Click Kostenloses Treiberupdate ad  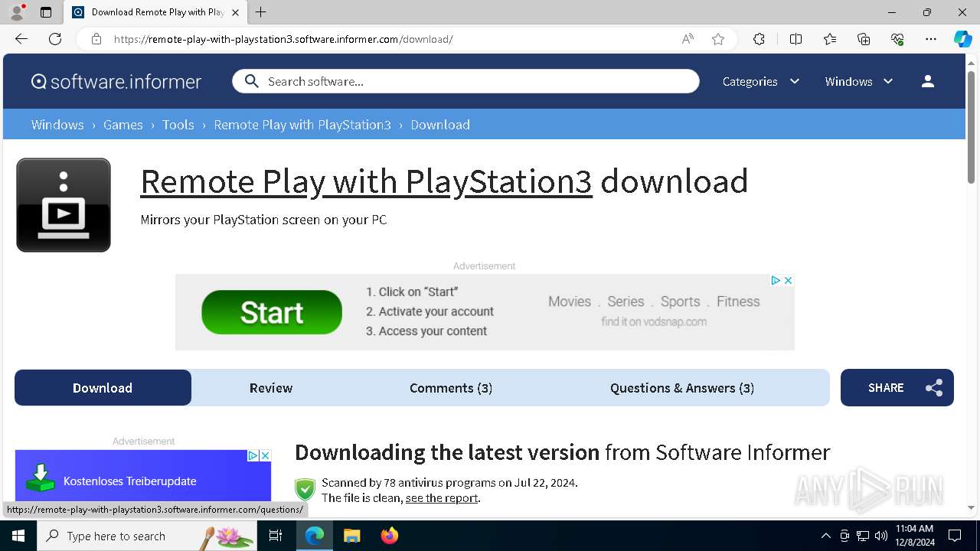click(x=143, y=476)
